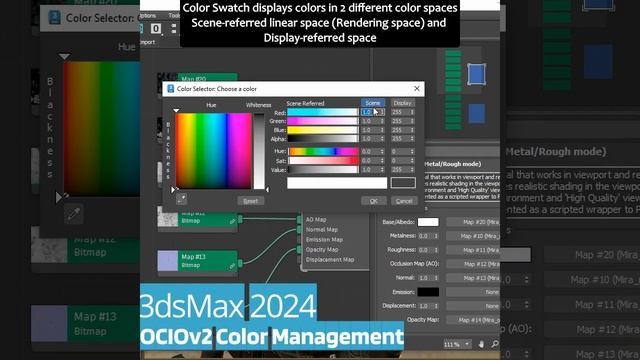Pick a color in the Hue/Blackness field
The height and width of the screenshot is (360, 640).
tap(213, 151)
